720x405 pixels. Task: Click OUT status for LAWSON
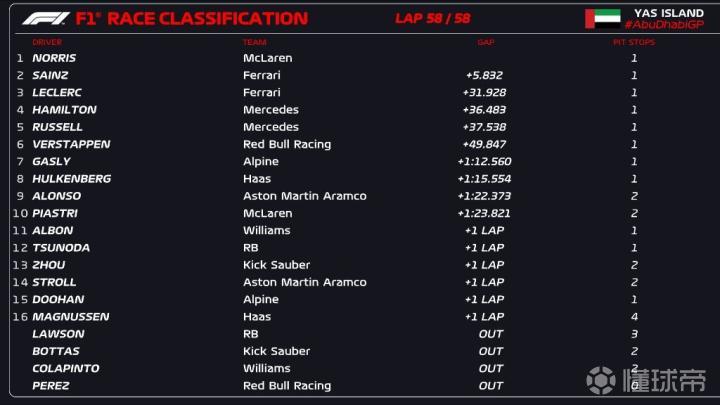point(490,334)
